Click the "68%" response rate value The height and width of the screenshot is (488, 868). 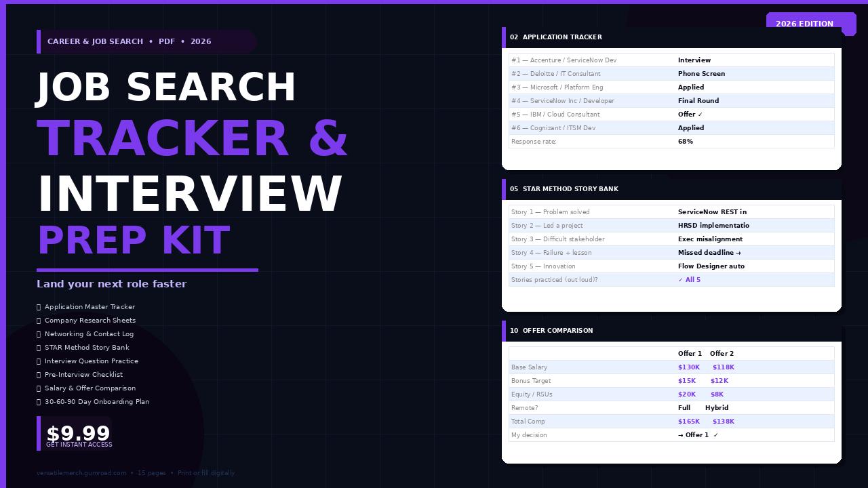tap(686, 142)
